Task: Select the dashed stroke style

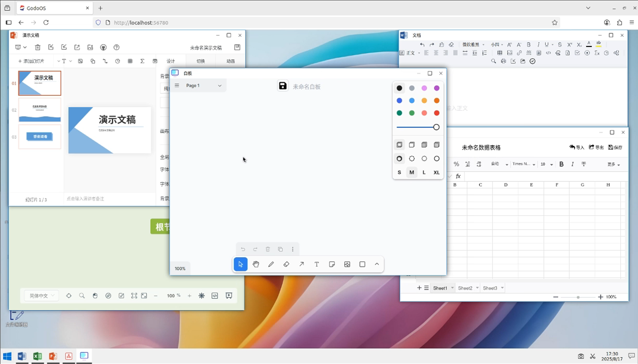Action: click(412, 159)
